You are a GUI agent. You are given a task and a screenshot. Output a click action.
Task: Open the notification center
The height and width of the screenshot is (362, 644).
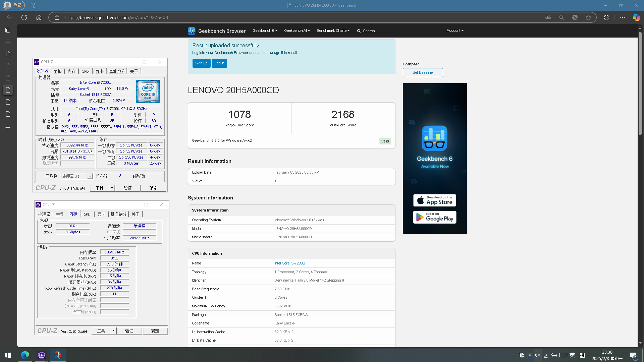click(634, 355)
